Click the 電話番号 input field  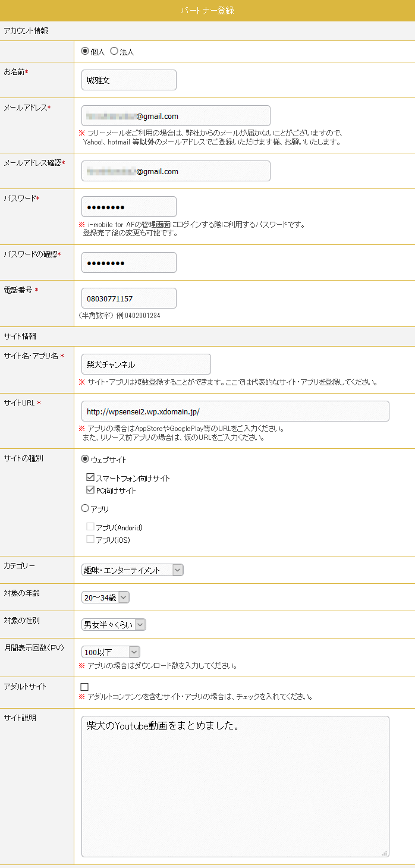129,298
